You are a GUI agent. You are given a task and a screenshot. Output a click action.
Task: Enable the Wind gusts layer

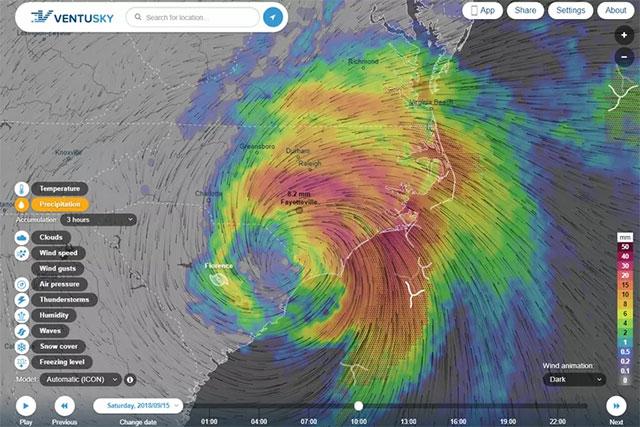click(x=58, y=269)
